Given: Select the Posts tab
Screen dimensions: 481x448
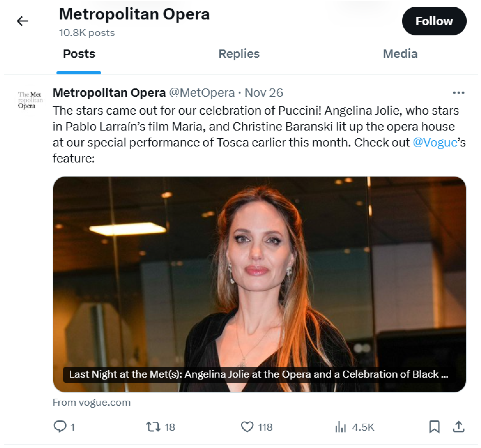Looking at the screenshot, I should (x=79, y=54).
